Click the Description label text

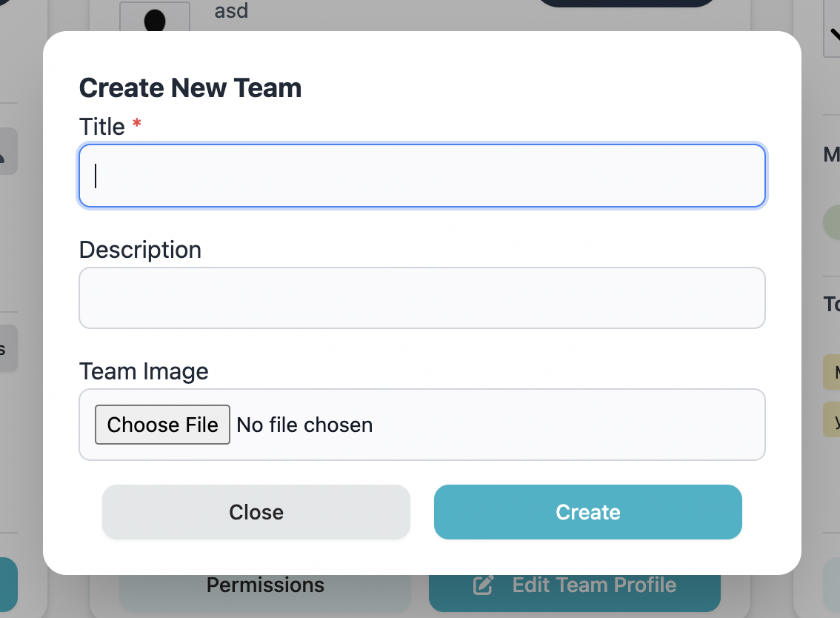click(140, 250)
